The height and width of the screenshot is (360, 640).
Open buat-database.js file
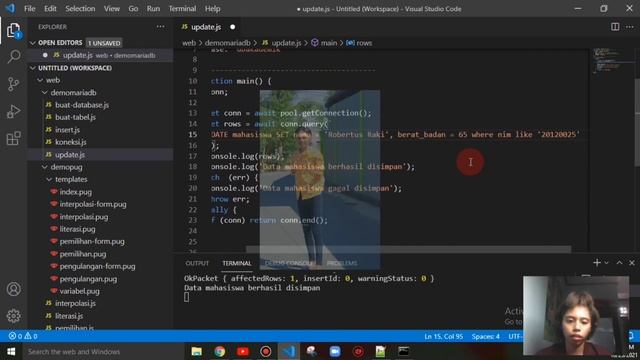click(x=82, y=105)
